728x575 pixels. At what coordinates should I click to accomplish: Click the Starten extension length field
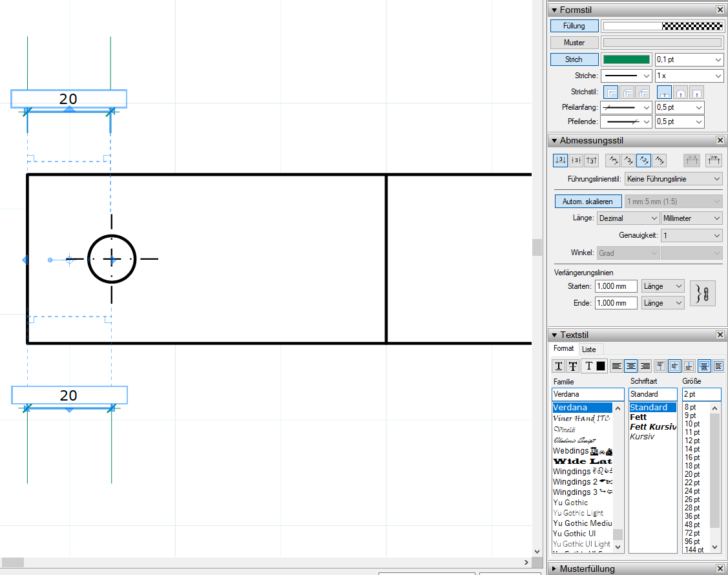tap(616, 286)
